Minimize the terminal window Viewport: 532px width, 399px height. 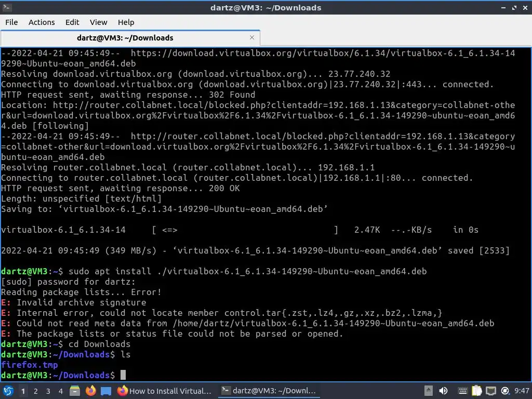pyautogui.click(x=503, y=7)
